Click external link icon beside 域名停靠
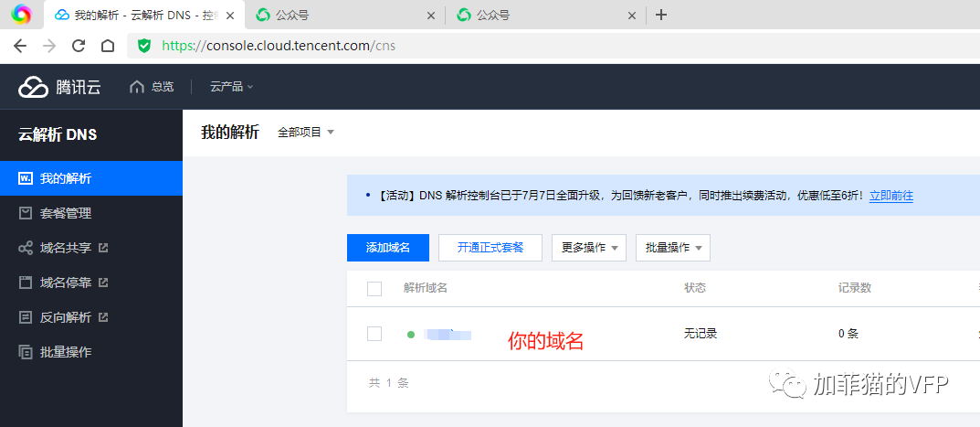Image resolution: width=980 pixels, height=427 pixels. click(104, 283)
